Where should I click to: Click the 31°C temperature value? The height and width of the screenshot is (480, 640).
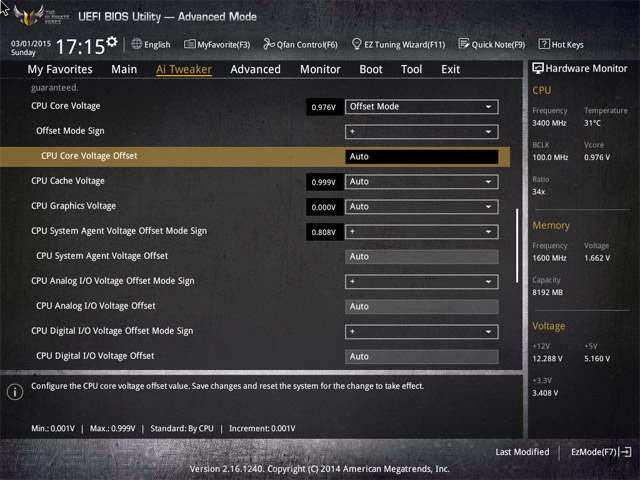[592, 123]
